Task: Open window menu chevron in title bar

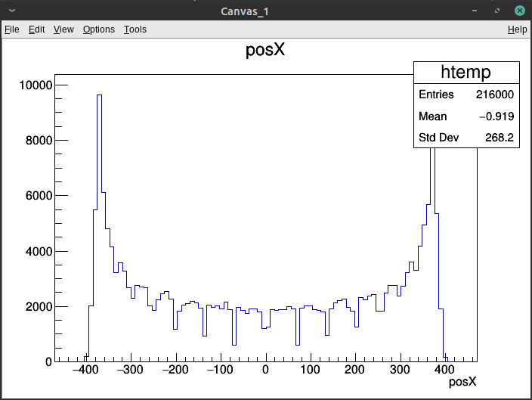Action: pyautogui.click(x=12, y=11)
